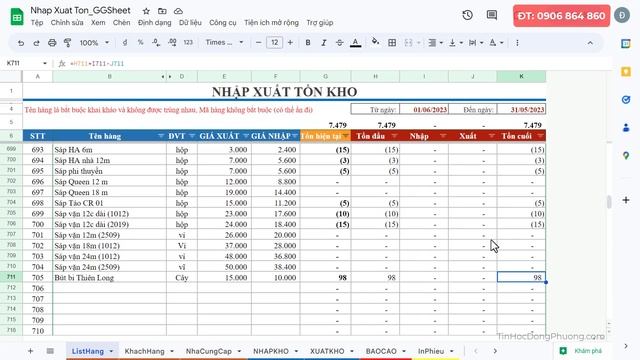Open the borders tool
Screen dimensions: 640x360
click(392, 42)
